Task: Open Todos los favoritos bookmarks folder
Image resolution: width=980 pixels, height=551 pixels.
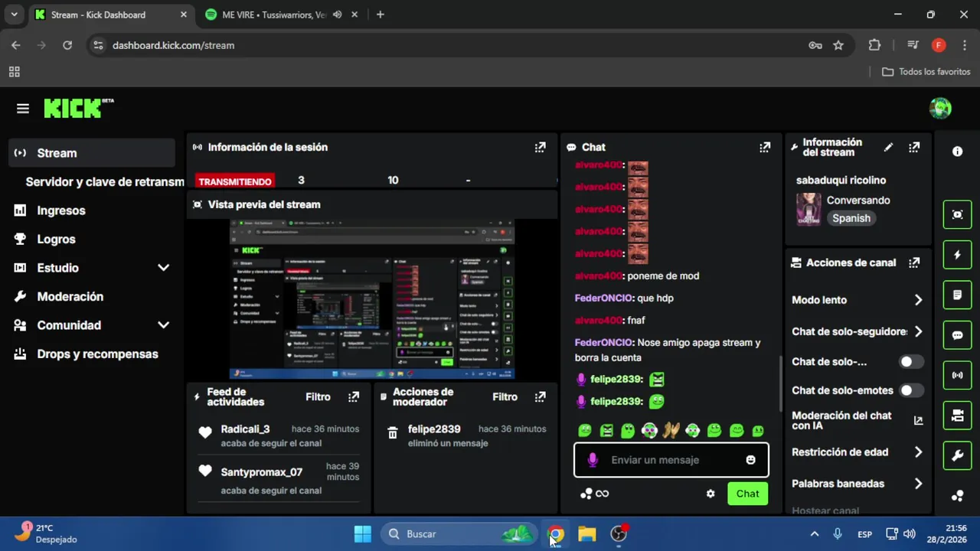Action: [926, 72]
